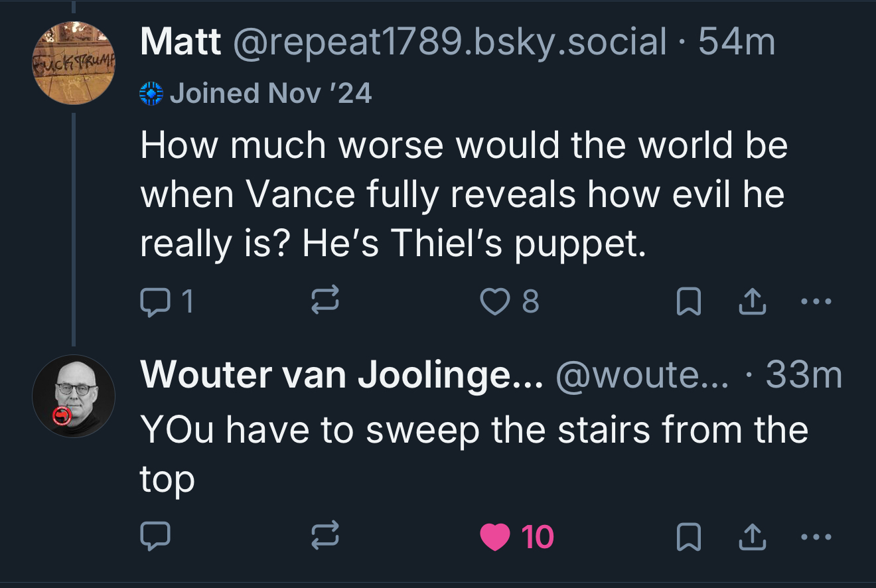Repost Wouter's stairs reply
This screenshot has height=588, width=876.
pyautogui.click(x=326, y=536)
